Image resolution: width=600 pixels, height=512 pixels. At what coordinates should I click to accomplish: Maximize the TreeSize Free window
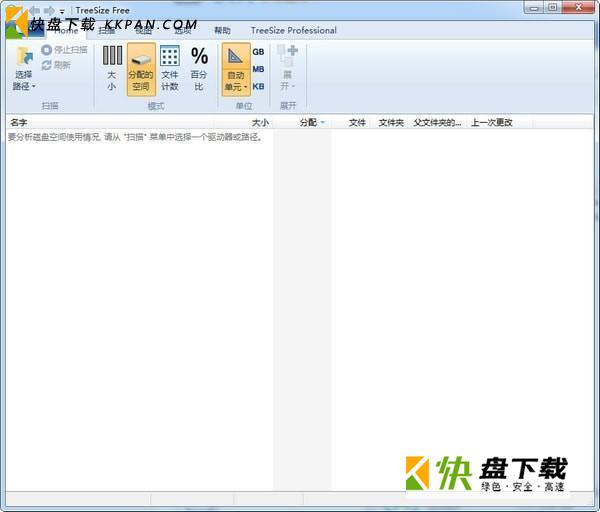[x=553, y=8]
